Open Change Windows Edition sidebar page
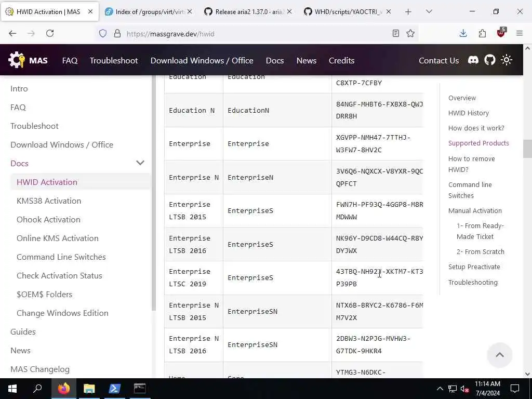This screenshot has height=399, width=532. tap(62, 313)
